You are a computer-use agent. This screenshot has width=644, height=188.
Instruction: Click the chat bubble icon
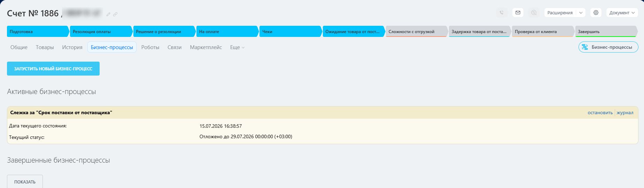pos(534,13)
